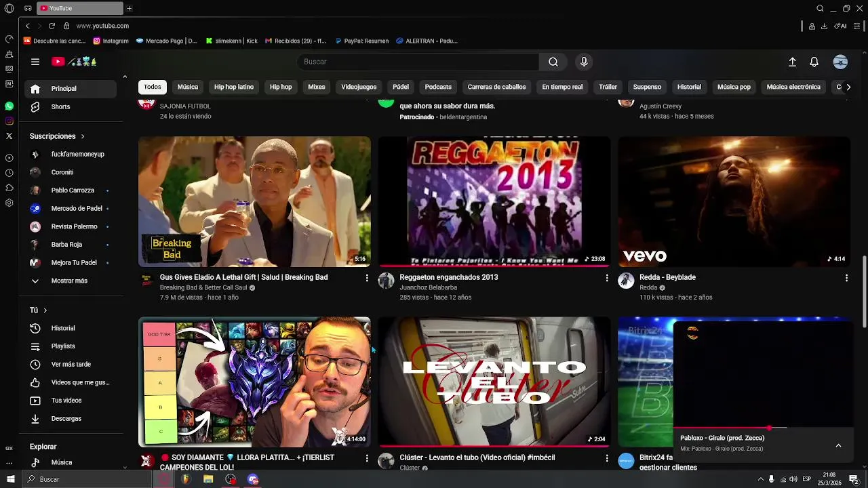Open options for Redda - Beyblade video
This screenshot has height=488, width=868.
(x=846, y=278)
